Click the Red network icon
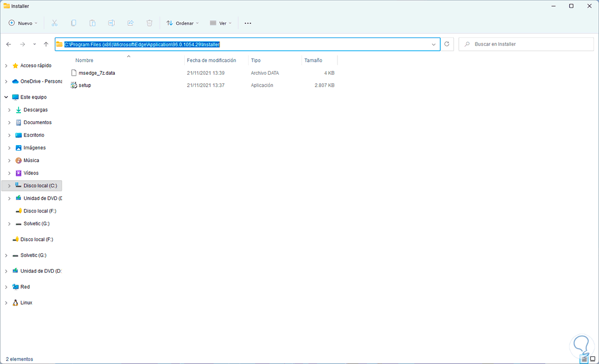 [15, 287]
